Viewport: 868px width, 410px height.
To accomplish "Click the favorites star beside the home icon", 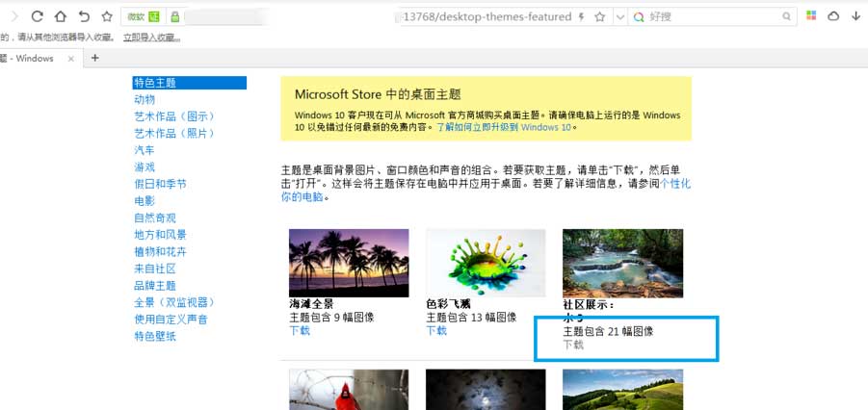I will point(107,16).
